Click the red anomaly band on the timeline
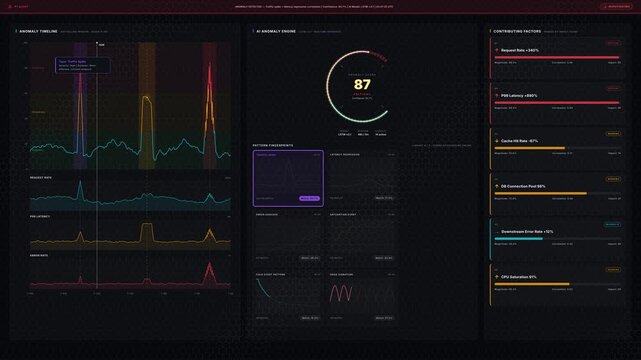The height and width of the screenshot is (360, 641). point(210,105)
